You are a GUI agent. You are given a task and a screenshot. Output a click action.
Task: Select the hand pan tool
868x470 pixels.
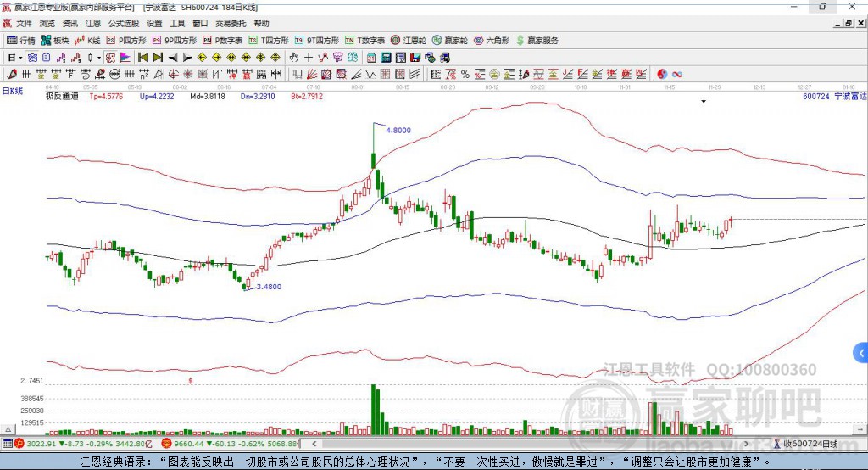(294, 58)
